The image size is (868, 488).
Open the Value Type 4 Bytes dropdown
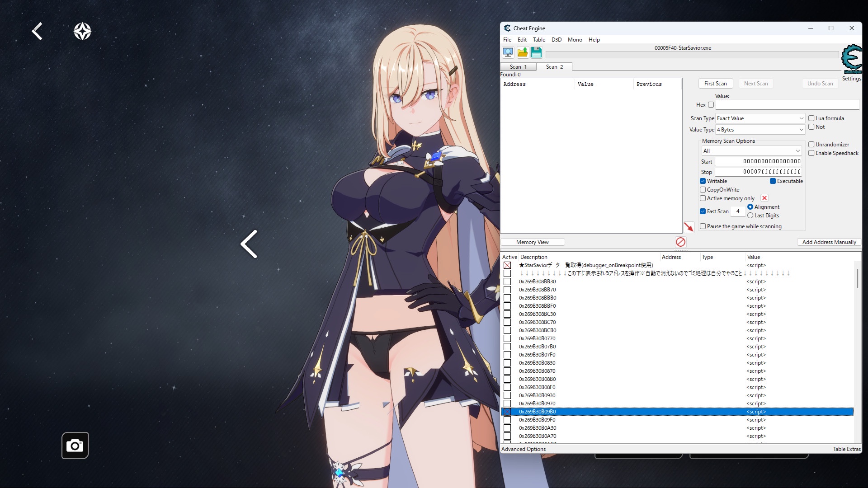(760, 130)
